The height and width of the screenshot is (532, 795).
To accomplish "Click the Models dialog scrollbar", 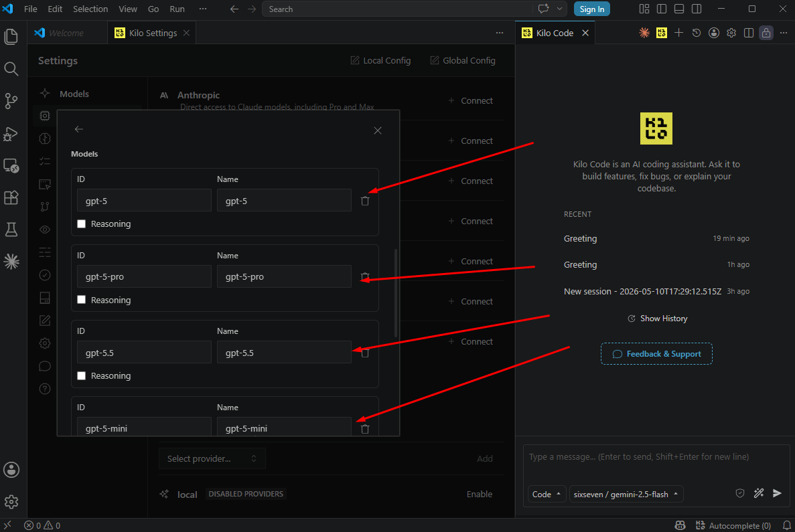I will click(395, 292).
